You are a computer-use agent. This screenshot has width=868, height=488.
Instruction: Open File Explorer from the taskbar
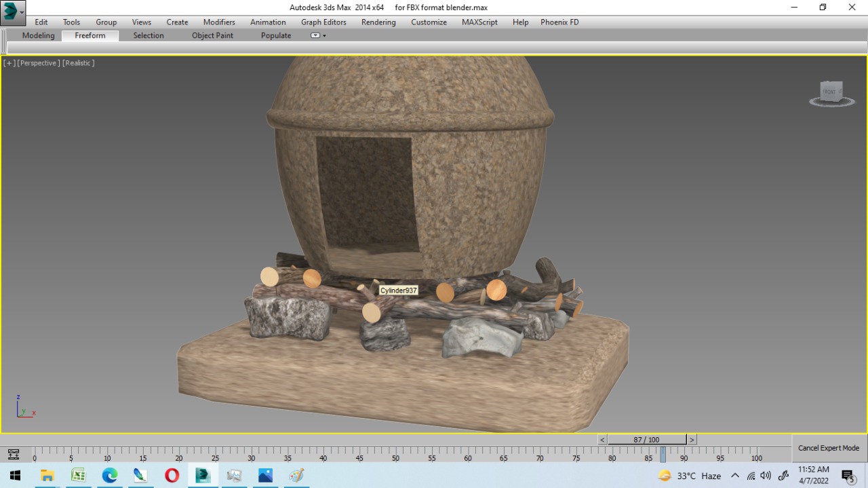(x=47, y=476)
